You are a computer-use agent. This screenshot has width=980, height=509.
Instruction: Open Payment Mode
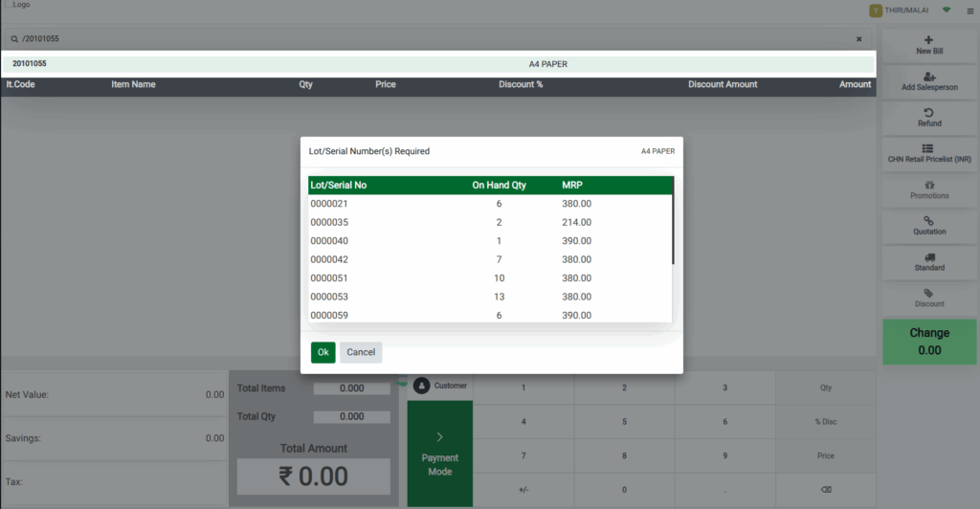440,454
